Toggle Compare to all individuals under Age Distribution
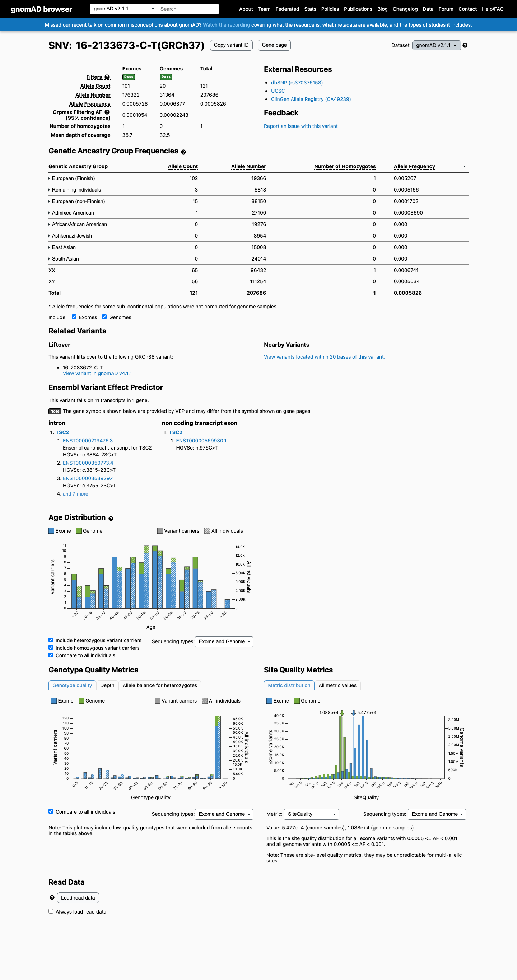 pyautogui.click(x=51, y=655)
